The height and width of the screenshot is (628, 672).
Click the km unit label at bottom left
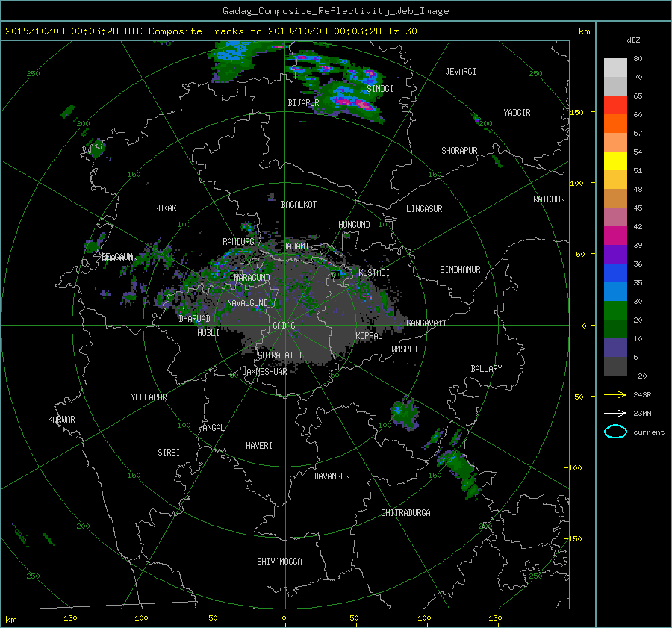10,620
